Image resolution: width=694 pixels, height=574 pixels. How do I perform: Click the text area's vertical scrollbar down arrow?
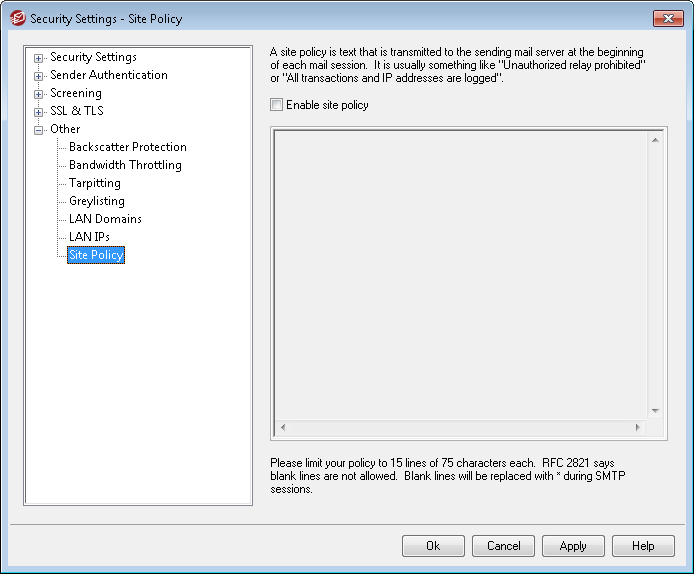pos(655,411)
